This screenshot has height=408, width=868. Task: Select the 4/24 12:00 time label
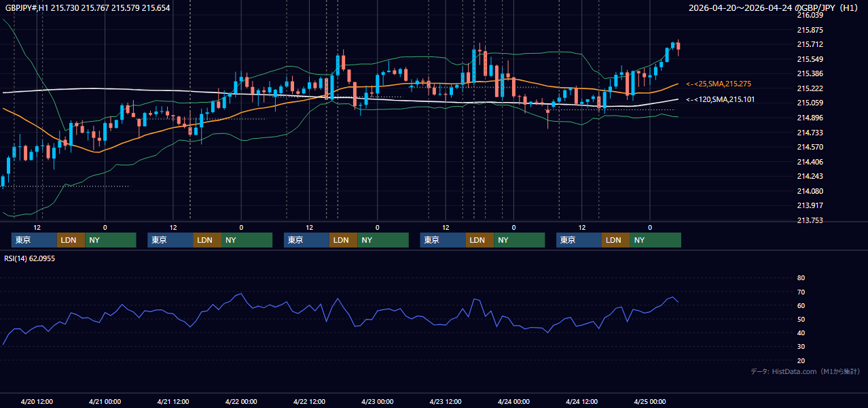coord(581,402)
